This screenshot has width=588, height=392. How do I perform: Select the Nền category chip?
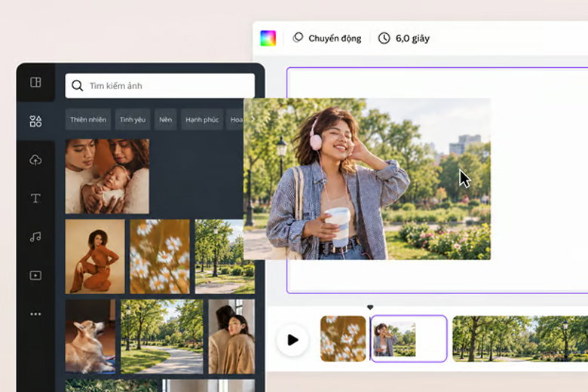165,120
